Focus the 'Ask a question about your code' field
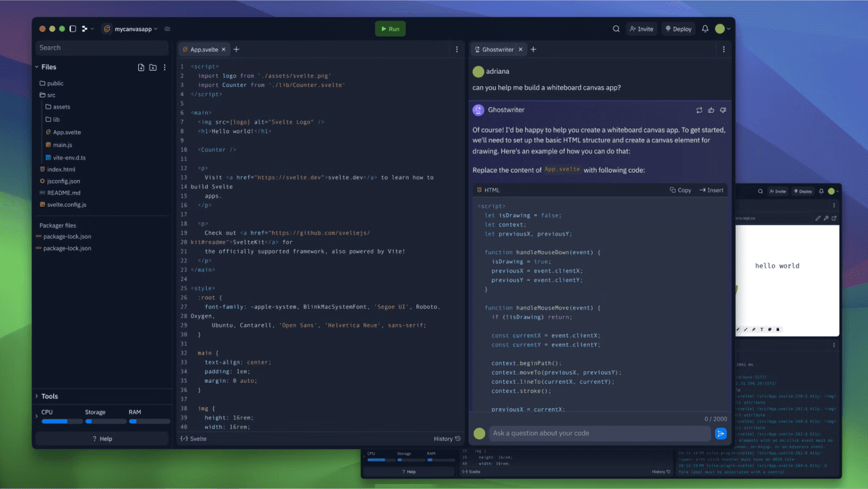The height and width of the screenshot is (489, 868). pyautogui.click(x=600, y=434)
